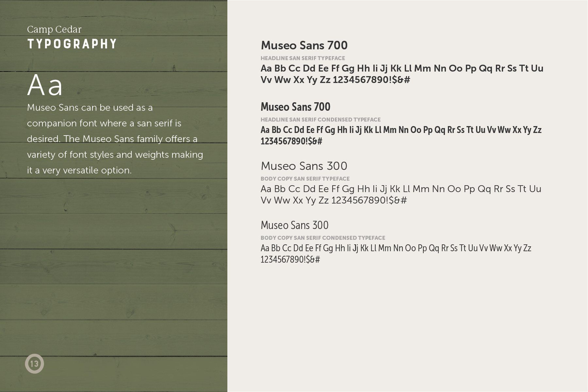Click the condensed "Museo Sans 300" heading

point(294,225)
